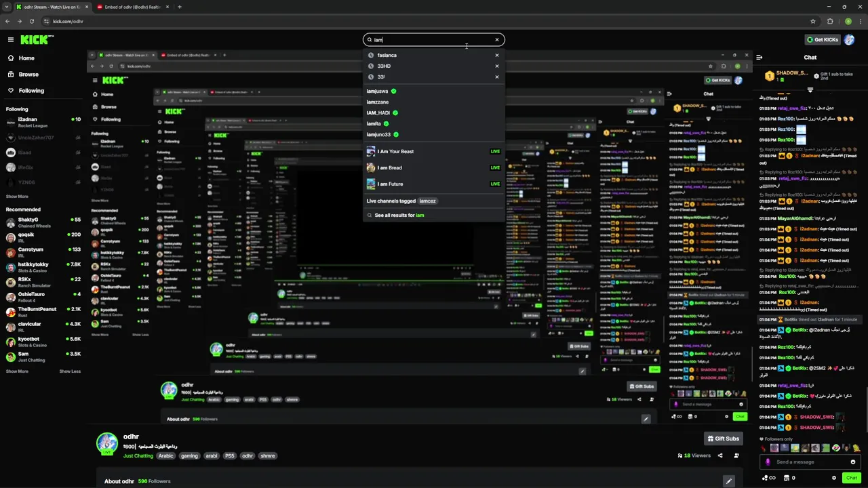Show More recommended channels
Screen dimensions: 868x488
tap(17, 371)
